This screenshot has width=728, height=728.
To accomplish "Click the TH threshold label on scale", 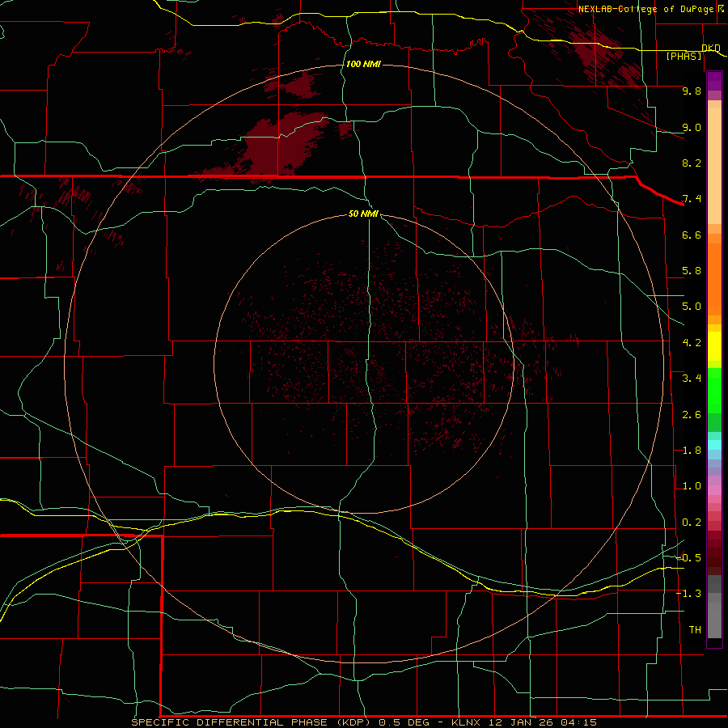I will coord(695,630).
